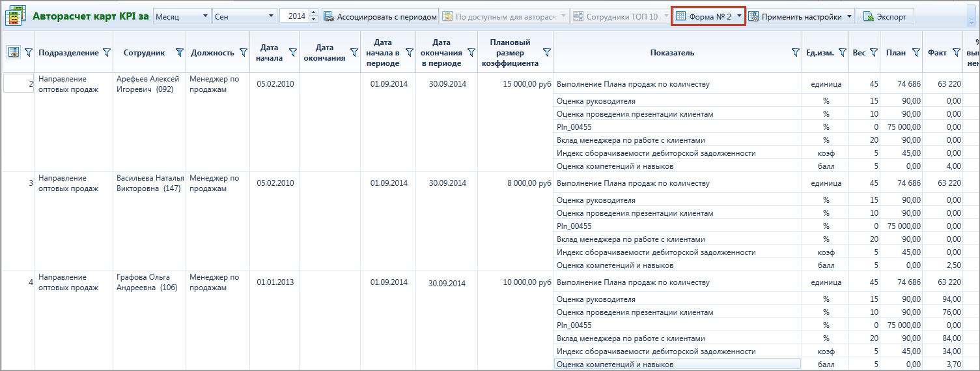Select Индекс оборачиваемости дебиторской задолженности for Графова
Viewport: 980px width, 371px height.
pyautogui.click(x=678, y=351)
